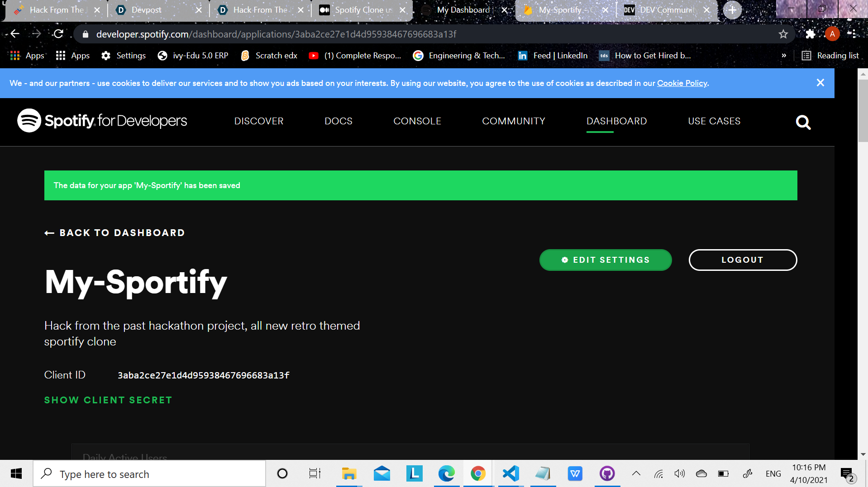868x487 pixels.
Task: Open the COMMUNITY nav item
Action: click(514, 121)
